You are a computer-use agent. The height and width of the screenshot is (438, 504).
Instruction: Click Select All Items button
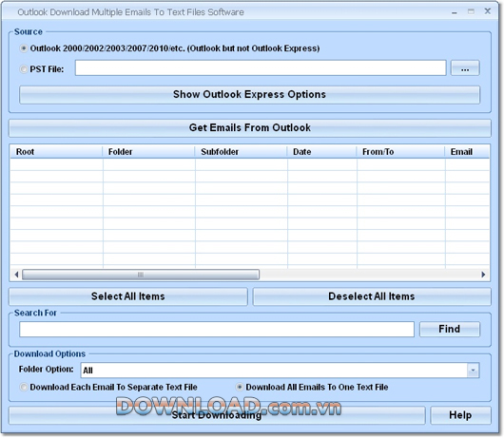click(x=128, y=296)
